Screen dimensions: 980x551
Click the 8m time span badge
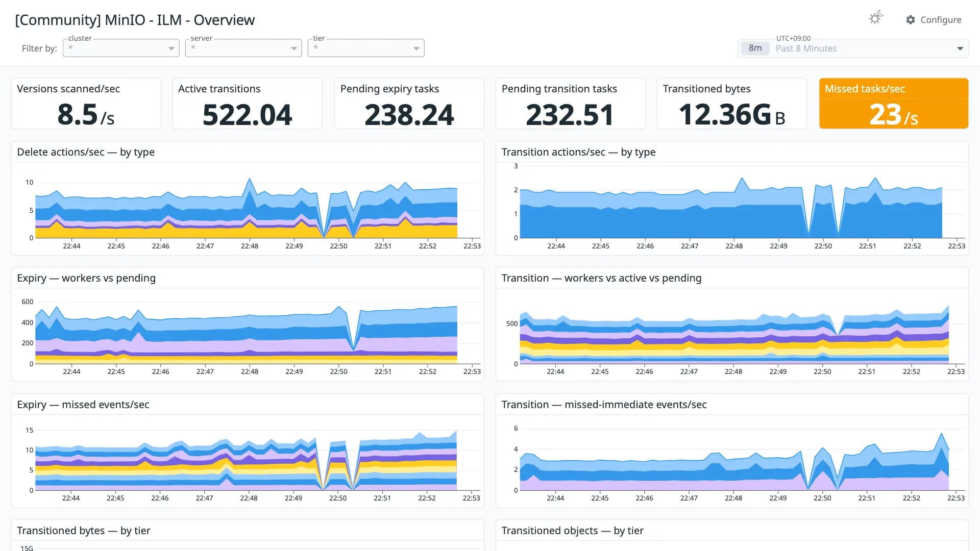click(755, 48)
